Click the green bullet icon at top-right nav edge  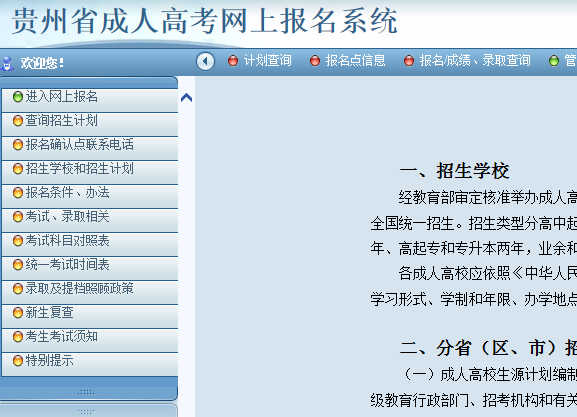click(x=553, y=61)
